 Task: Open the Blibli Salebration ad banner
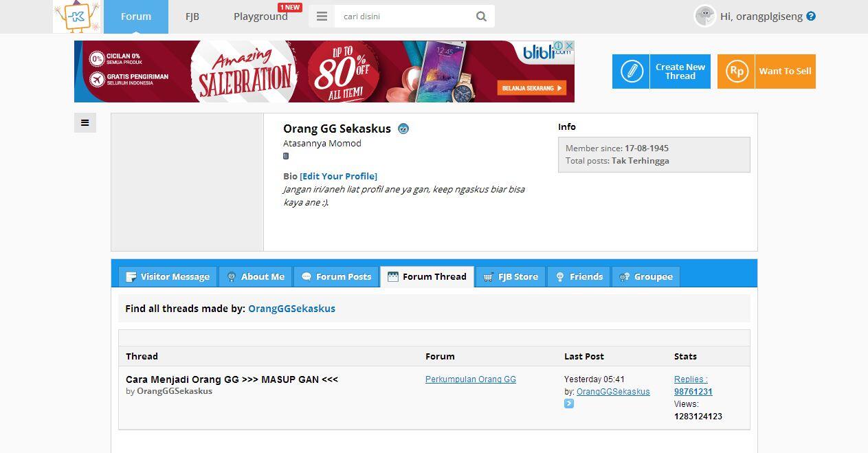tap(324, 71)
